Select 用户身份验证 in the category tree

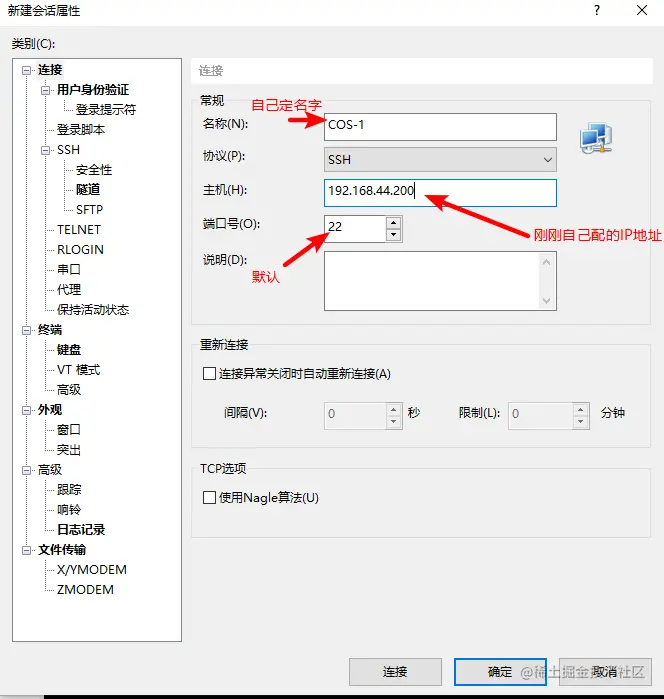point(93,90)
